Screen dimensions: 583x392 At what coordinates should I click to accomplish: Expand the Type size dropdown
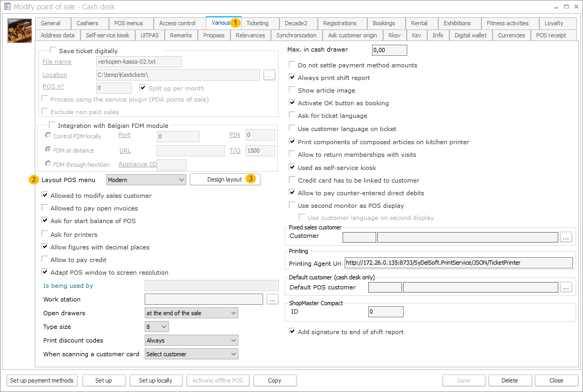(x=164, y=327)
